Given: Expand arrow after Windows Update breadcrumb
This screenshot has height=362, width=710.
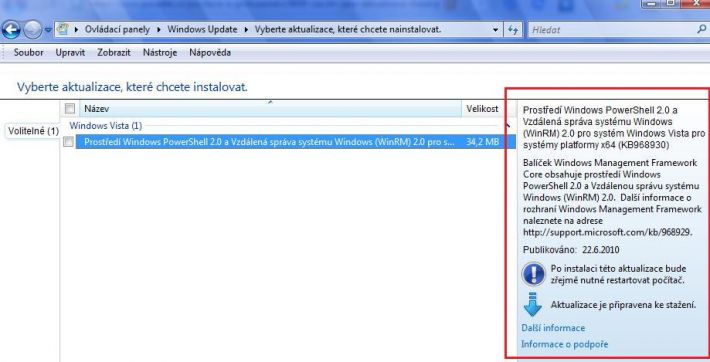Looking at the screenshot, I should (x=246, y=30).
